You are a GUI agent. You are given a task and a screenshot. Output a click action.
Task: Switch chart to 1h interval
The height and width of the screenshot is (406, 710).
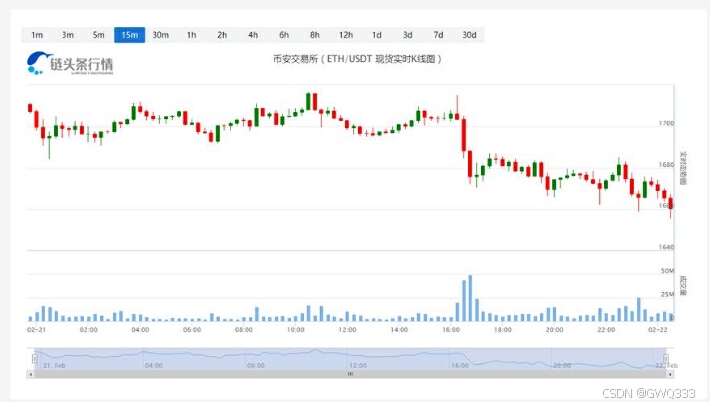(x=192, y=35)
